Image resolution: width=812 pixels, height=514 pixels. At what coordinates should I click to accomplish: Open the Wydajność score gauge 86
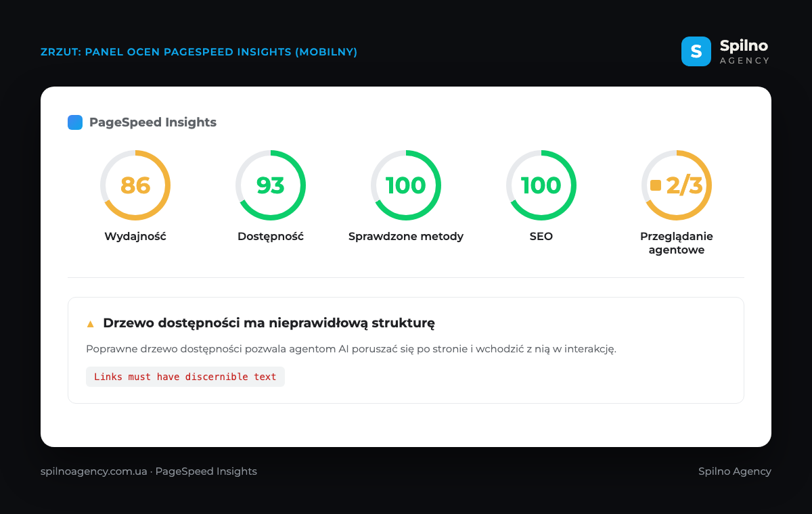pyautogui.click(x=135, y=185)
